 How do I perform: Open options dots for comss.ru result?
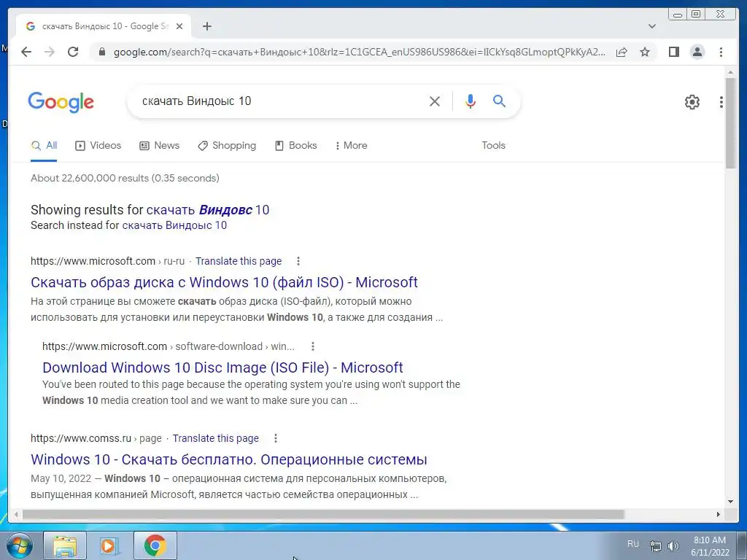click(x=275, y=438)
